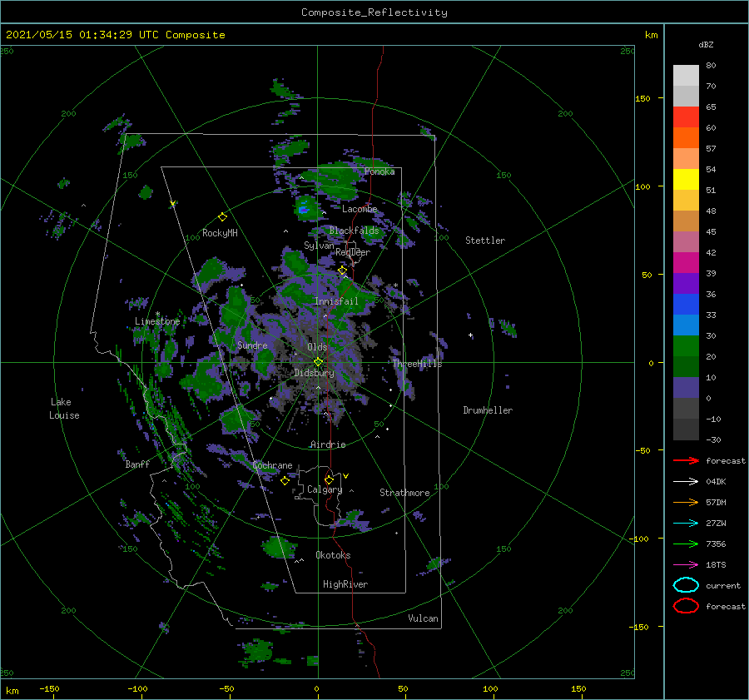The image size is (749, 700).
Task: Click the ThreeHills city label
Action: [x=418, y=364]
